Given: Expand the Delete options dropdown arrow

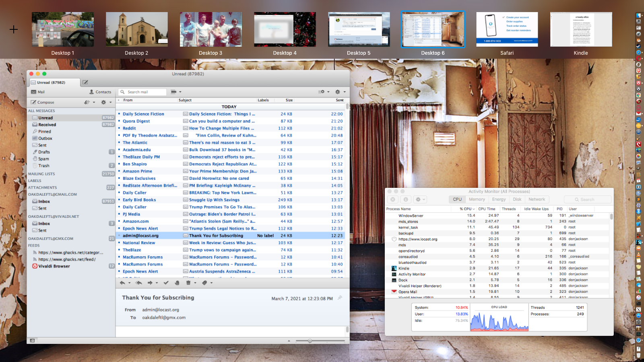Looking at the screenshot, I should point(195,283).
